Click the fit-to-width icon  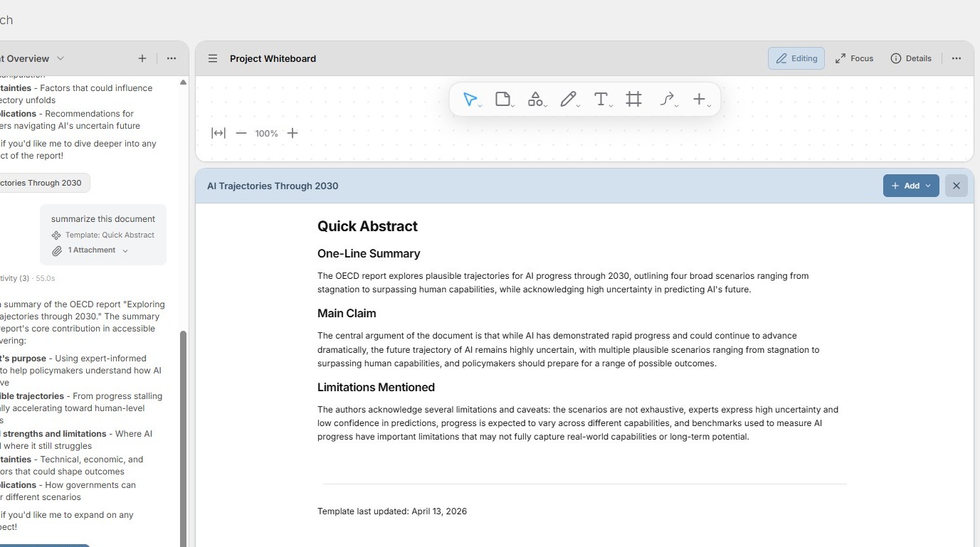pyautogui.click(x=218, y=133)
